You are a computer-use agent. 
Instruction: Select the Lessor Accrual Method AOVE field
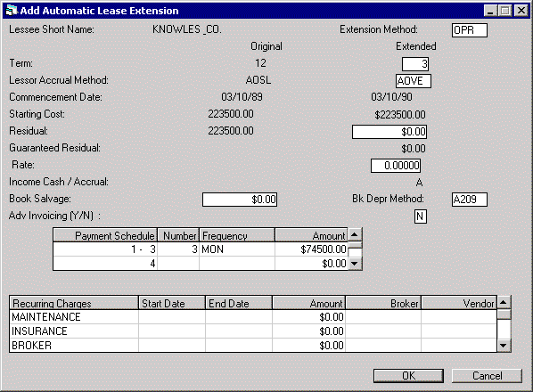[414, 81]
